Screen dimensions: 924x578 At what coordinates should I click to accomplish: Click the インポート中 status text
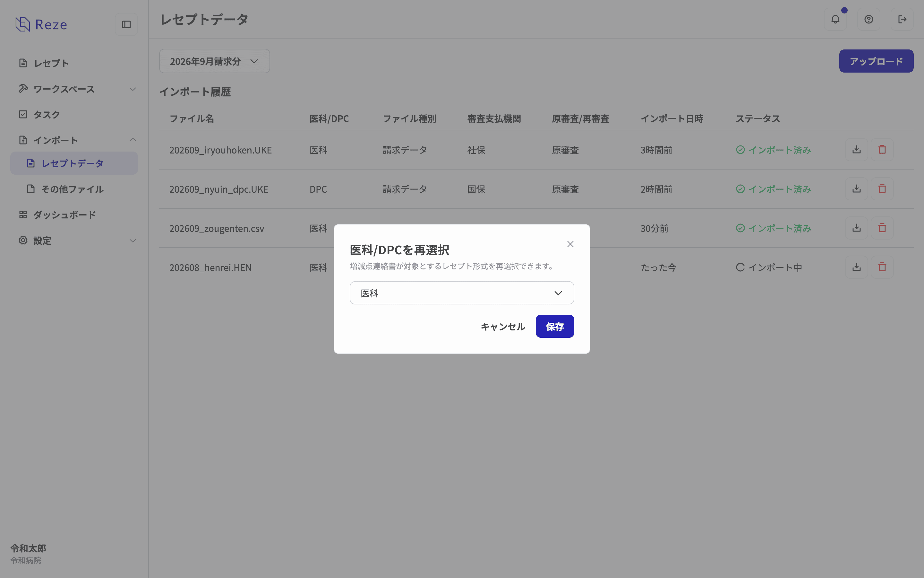pos(775,267)
